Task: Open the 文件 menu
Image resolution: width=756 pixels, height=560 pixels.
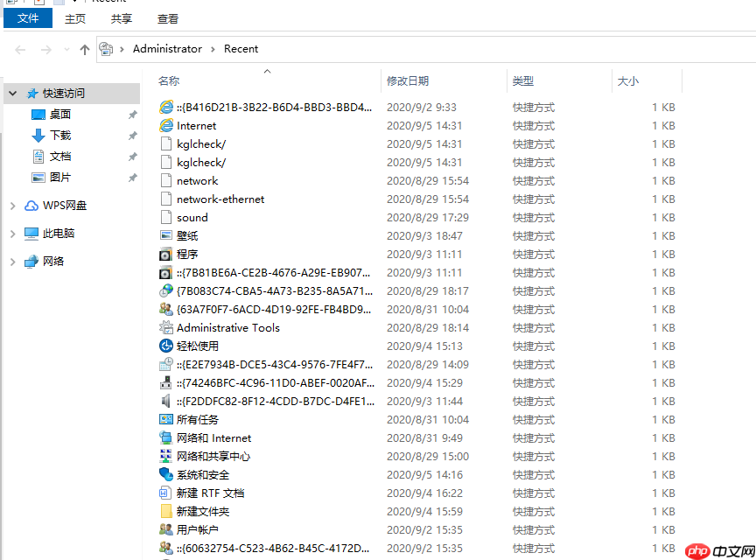Action: point(27,17)
